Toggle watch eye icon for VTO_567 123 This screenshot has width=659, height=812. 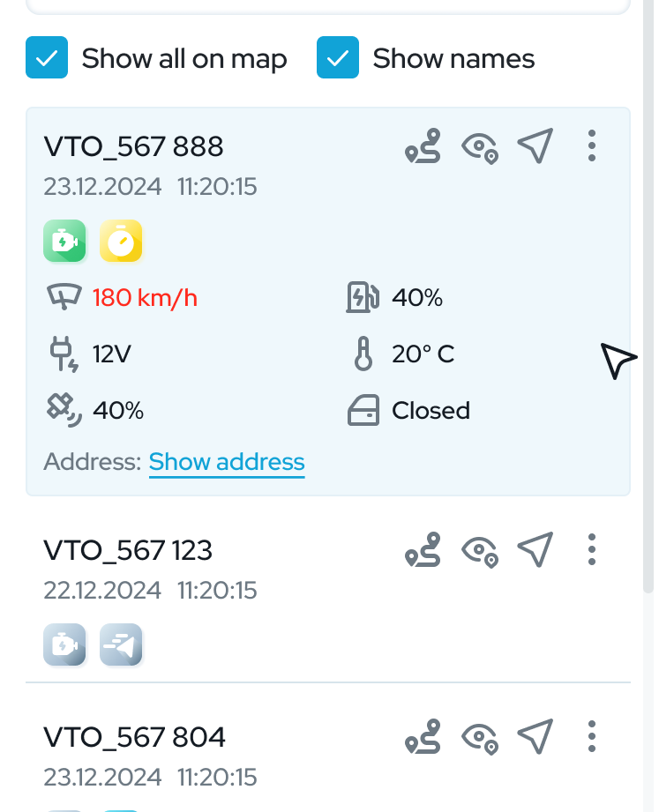coord(480,552)
